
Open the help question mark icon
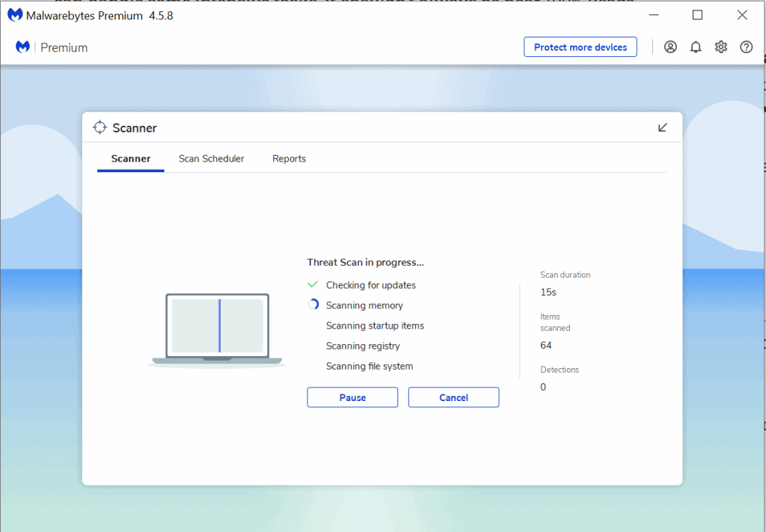(746, 47)
